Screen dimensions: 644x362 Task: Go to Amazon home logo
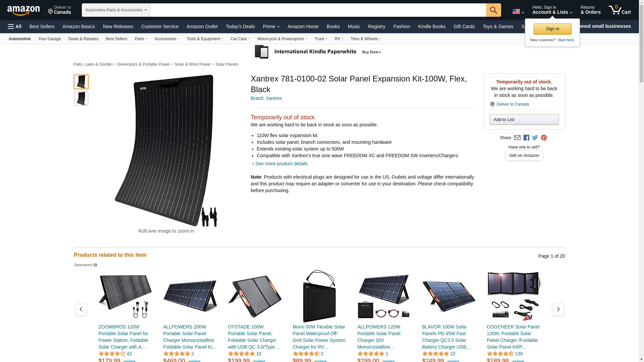point(23,10)
